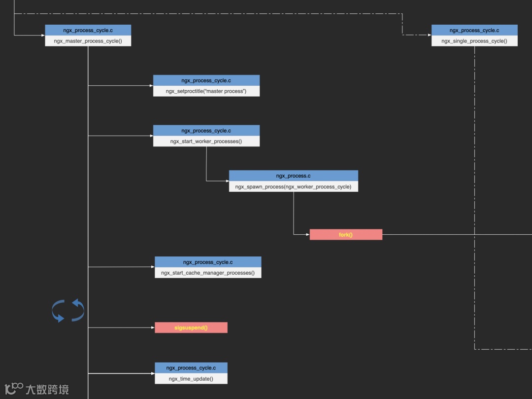
Task: Select the ngx_single_process_cycle() function label
Action: (474, 41)
